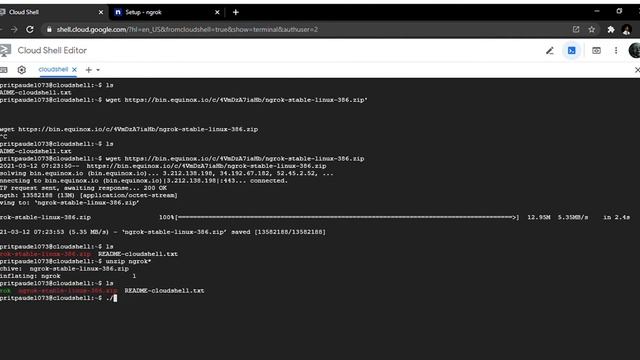Go forward in browser history
The width and height of the screenshot is (640, 360).
(14, 29)
